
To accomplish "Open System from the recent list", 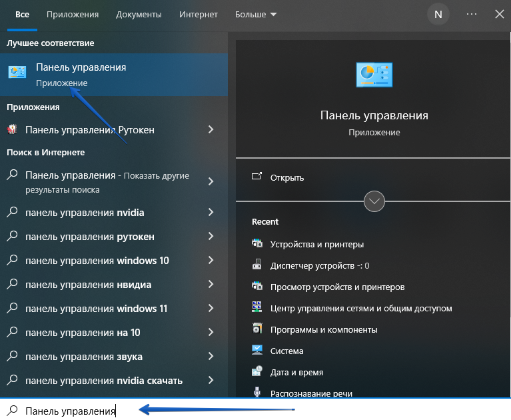I will pyautogui.click(x=286, y=351).
